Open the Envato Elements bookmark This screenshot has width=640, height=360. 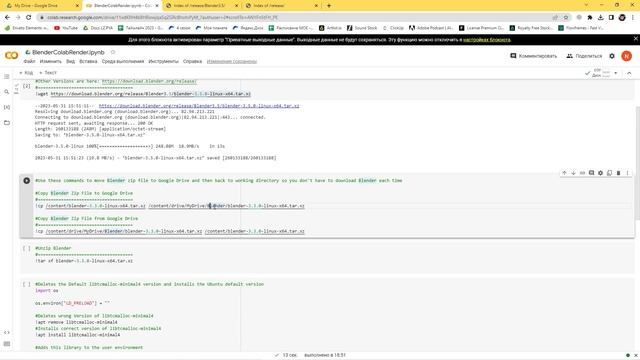pyautogui.click(x=26, y=28)
